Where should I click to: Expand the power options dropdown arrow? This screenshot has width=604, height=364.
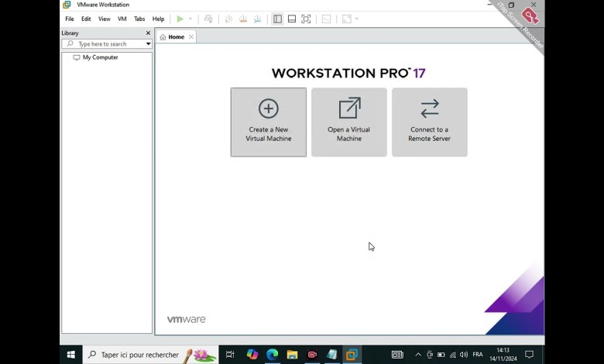coord(190,19)
